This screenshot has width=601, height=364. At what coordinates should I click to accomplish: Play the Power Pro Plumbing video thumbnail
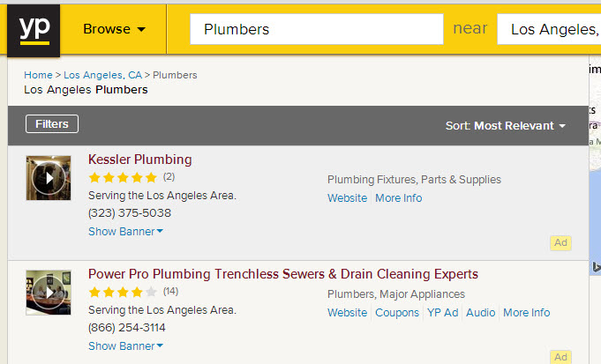(x=49, y=293)
